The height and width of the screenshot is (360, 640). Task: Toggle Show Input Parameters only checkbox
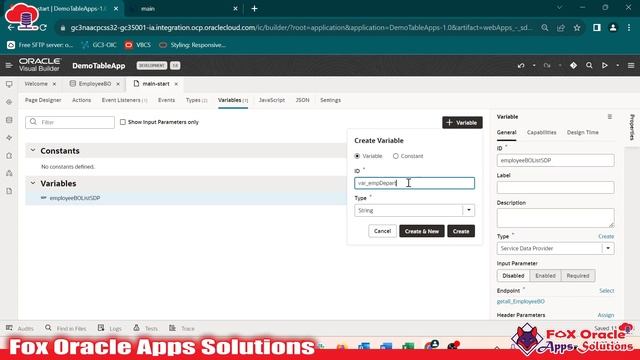click(123, 122)
